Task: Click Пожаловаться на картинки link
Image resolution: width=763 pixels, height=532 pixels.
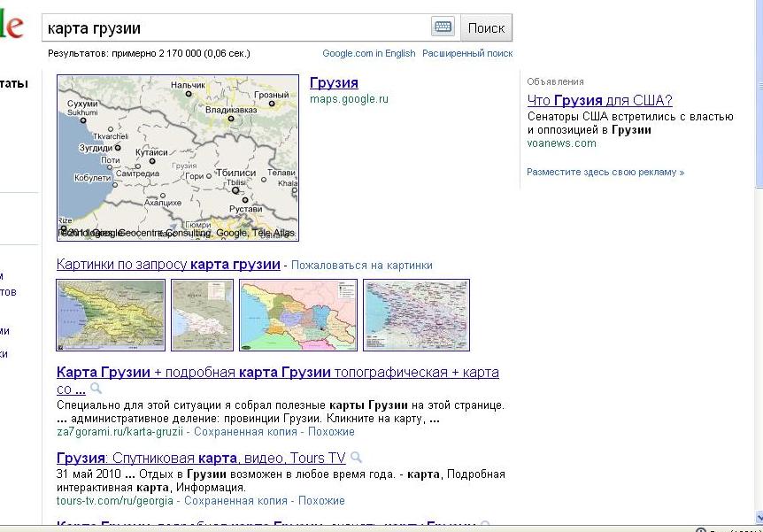Action: tap(361, 266)
